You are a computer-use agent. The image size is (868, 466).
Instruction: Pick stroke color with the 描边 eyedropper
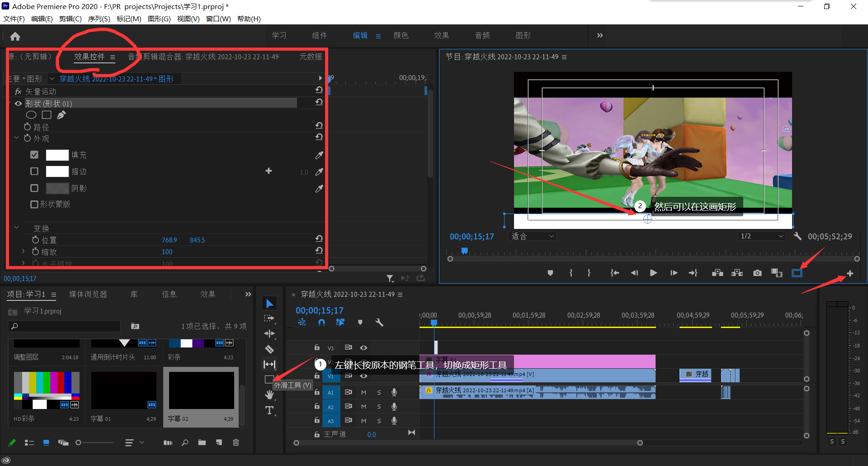[x=319, y=172]
